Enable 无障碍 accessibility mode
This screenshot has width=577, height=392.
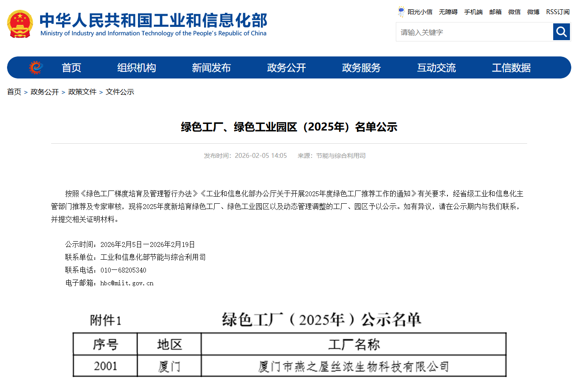(448, 12)
